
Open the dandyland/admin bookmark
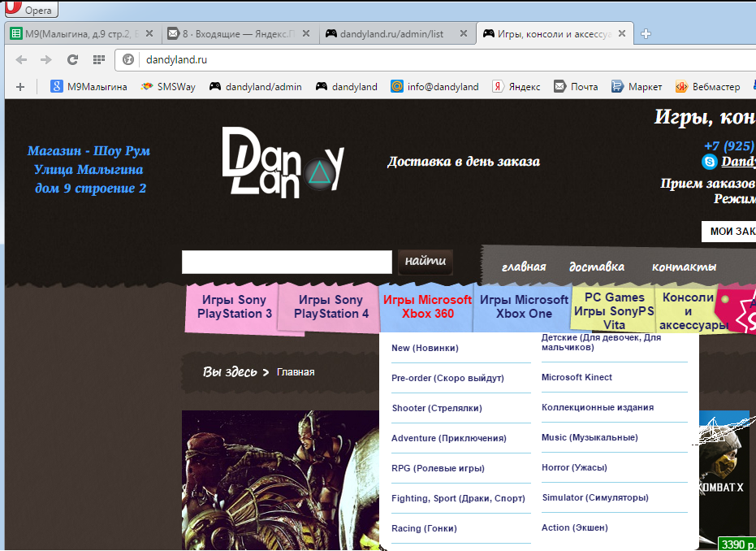[256, 87]
